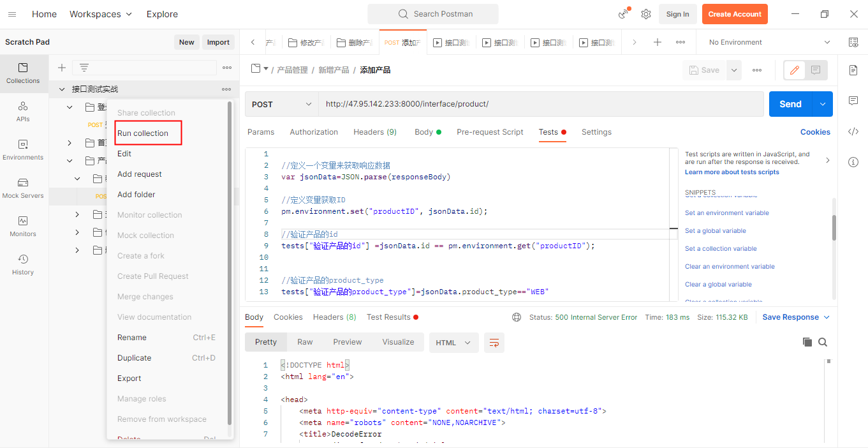Click the request URL input field
Image resolution: width=868 pixels, height=448 pixels.
[x=541, y=104]
